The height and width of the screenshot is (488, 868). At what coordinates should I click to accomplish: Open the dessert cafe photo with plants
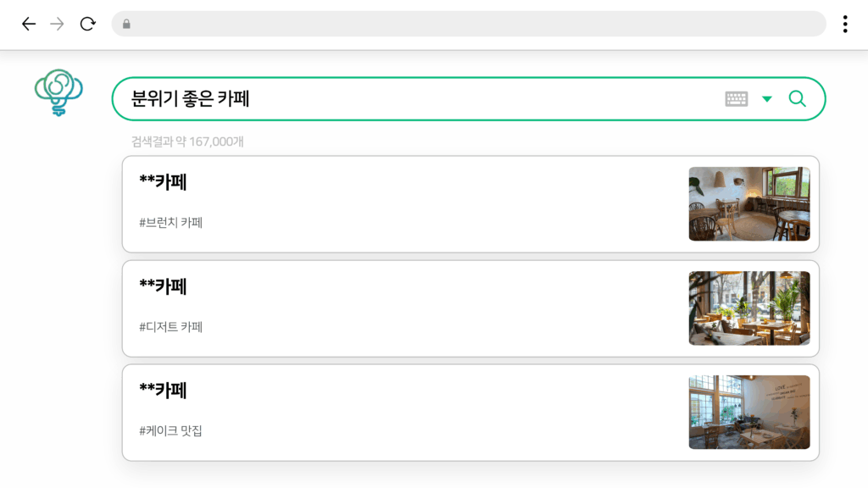749,308
